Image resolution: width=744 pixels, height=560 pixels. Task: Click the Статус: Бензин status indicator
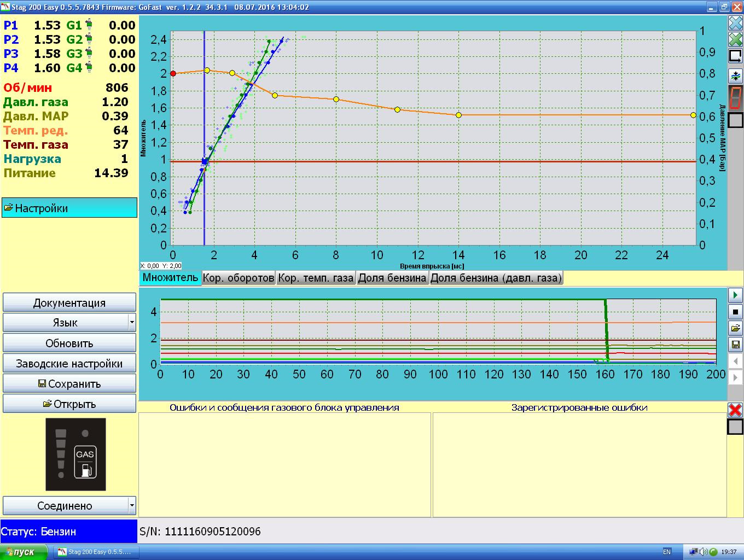(69, 531)
